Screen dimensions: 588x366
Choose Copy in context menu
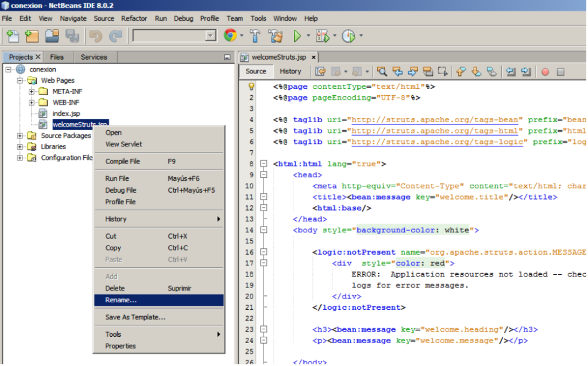[159, 248]
